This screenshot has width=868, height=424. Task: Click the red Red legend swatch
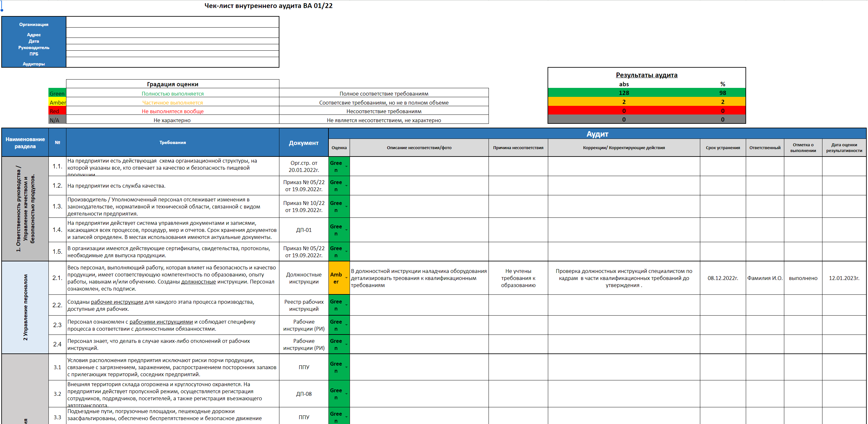57,111
